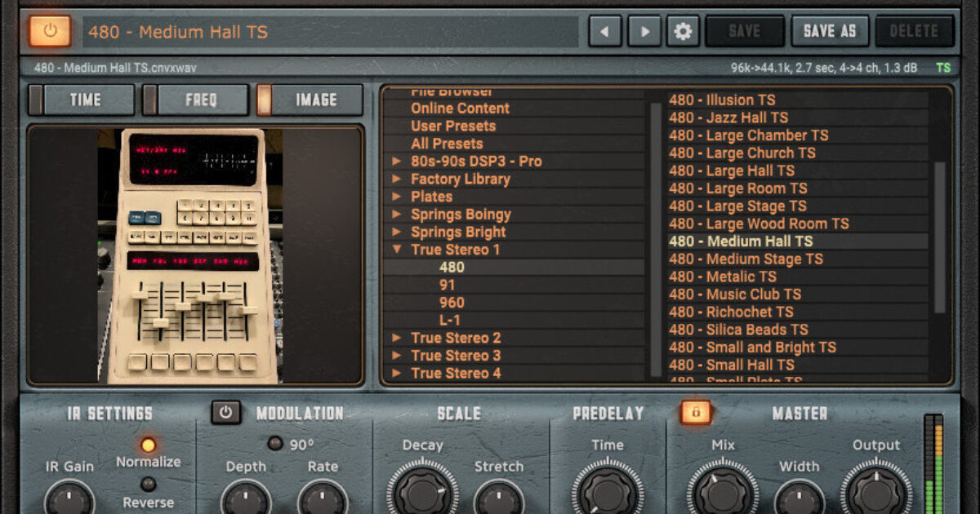Expand the Factory Library folder

[x=397, y=179]
